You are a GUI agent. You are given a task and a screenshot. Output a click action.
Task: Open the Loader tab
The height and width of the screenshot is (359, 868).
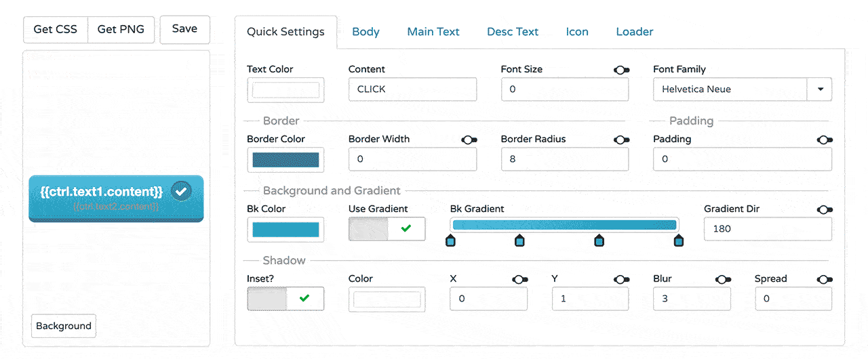pyautogui.click(x=634, y=32)
